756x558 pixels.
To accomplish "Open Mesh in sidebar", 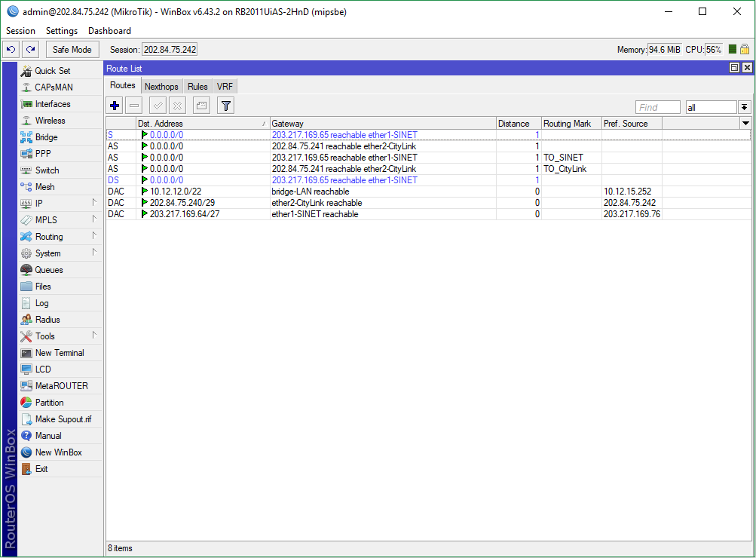I will 60,187.
